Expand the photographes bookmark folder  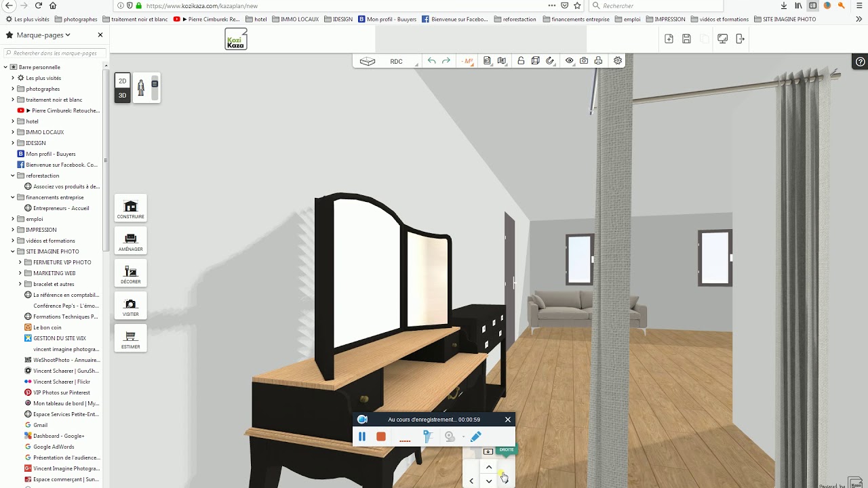point(12,89)
